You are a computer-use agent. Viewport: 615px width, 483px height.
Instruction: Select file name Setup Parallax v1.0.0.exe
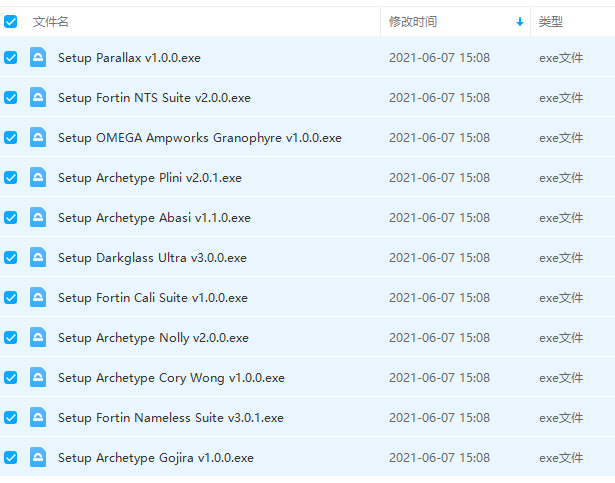click(x=129, y=58)
